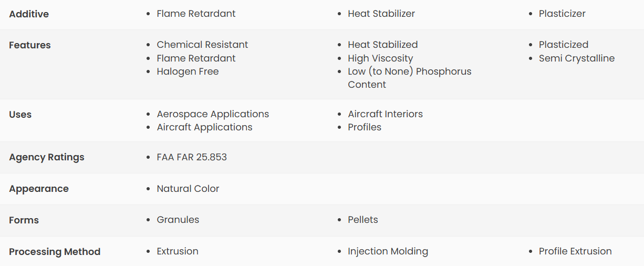Click the Flame Retardant additive entry

point(196,14)
